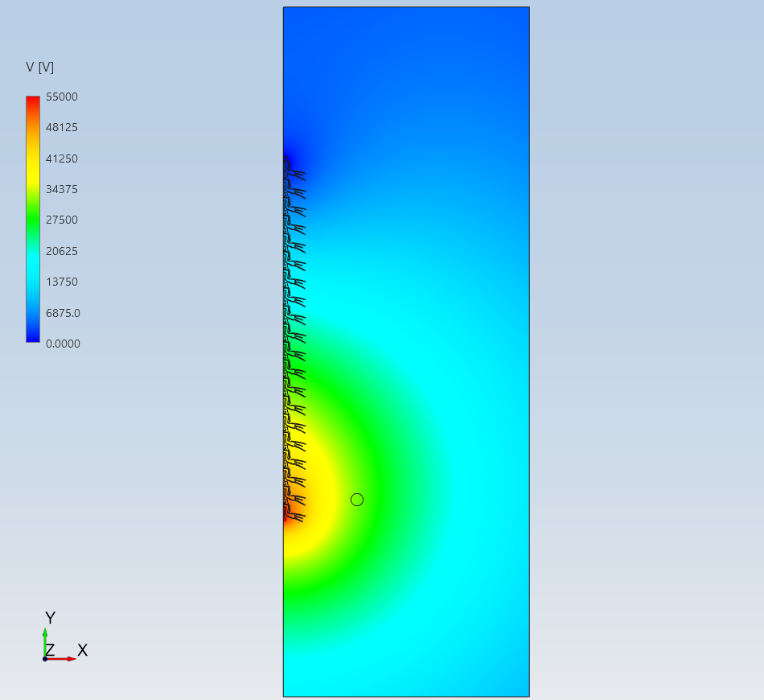
Task: Select the 48125 legend value
Action: (62, 127)
